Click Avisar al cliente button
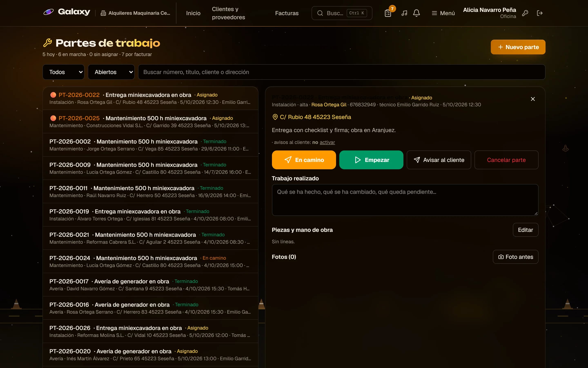Image resolution: width=588 pixels, height=368 pixels. tap(439, 160)
